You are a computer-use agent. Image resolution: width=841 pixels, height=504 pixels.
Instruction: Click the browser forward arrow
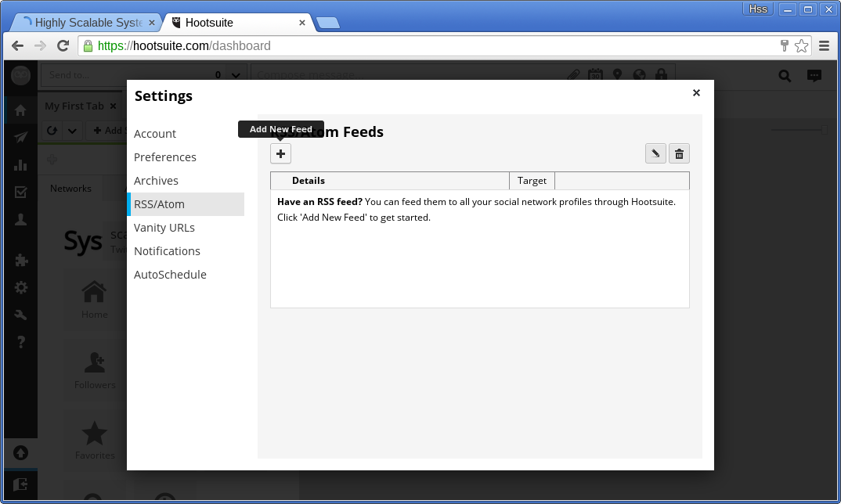(40, 46)
